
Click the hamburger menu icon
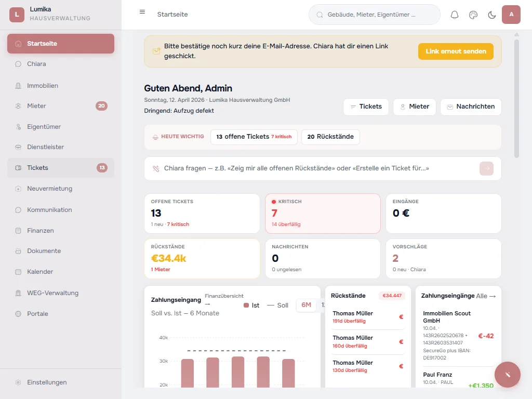coord(142,11)
